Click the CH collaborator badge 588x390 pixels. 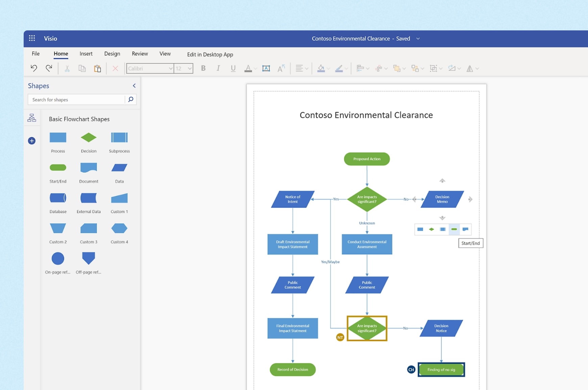(411, 370)
